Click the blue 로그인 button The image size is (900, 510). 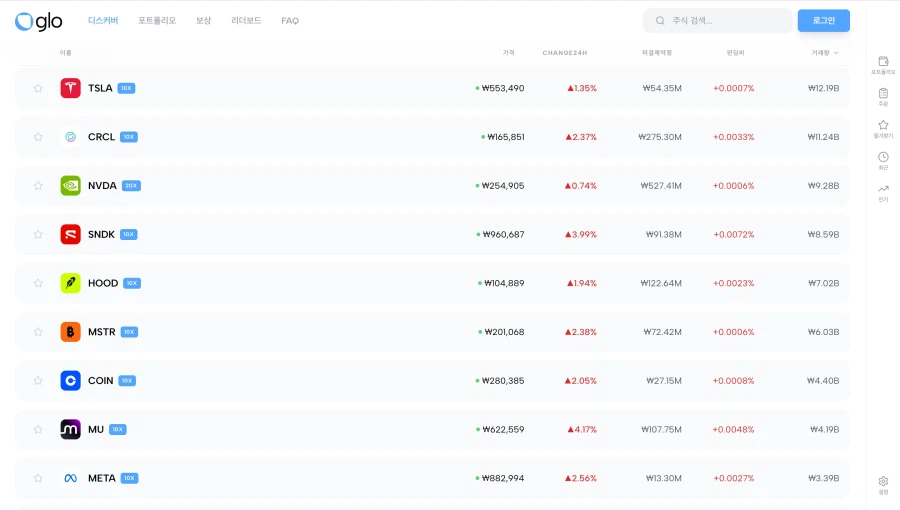823,21
